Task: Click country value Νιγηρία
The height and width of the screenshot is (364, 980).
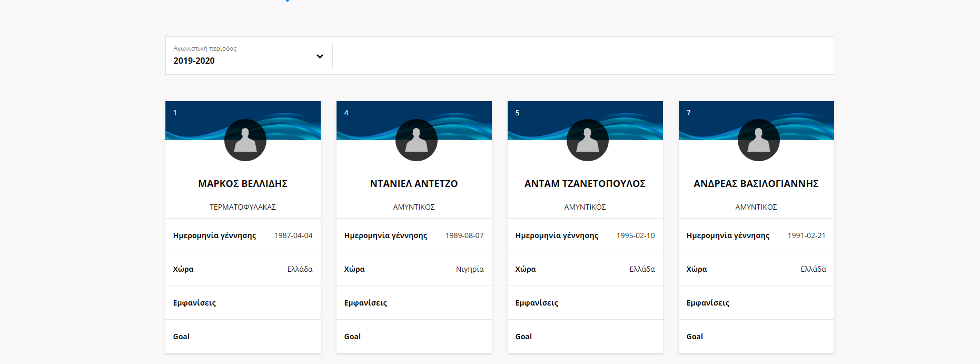Action: coord(470,269)
